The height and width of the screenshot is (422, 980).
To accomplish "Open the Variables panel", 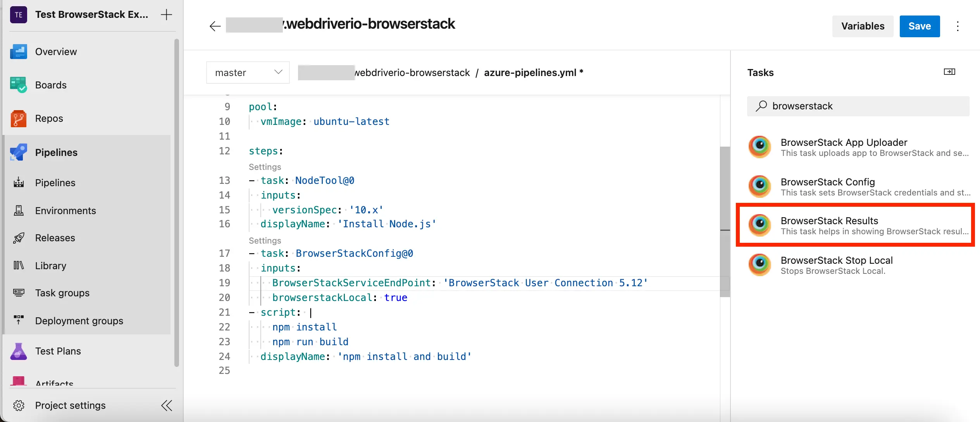I will tap(862, 26).
